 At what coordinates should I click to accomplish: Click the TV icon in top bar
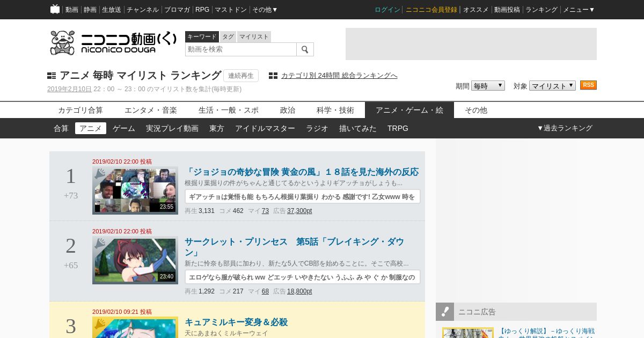(55, 9)
